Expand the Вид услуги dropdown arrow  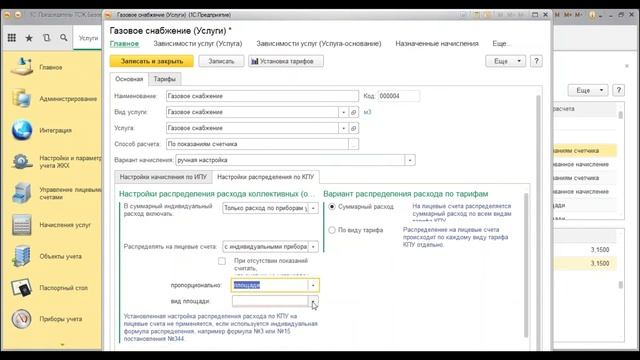pos(344,112)
